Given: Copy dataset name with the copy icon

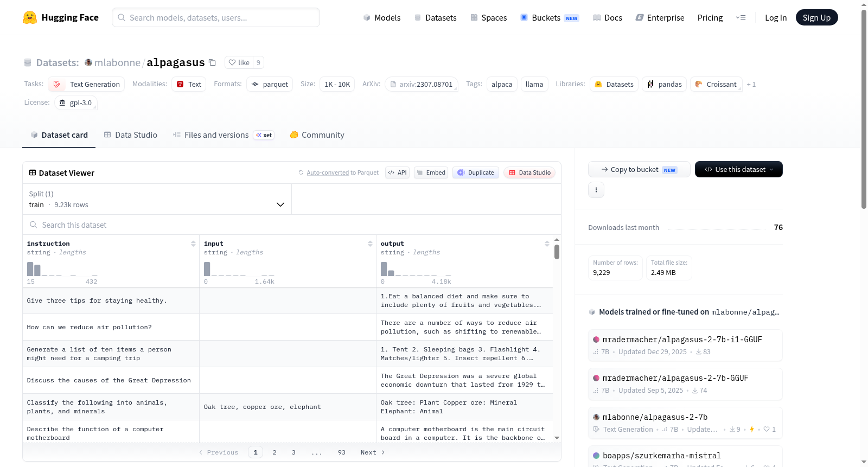Looking at the screenshot, I should (x=212, y=63).
